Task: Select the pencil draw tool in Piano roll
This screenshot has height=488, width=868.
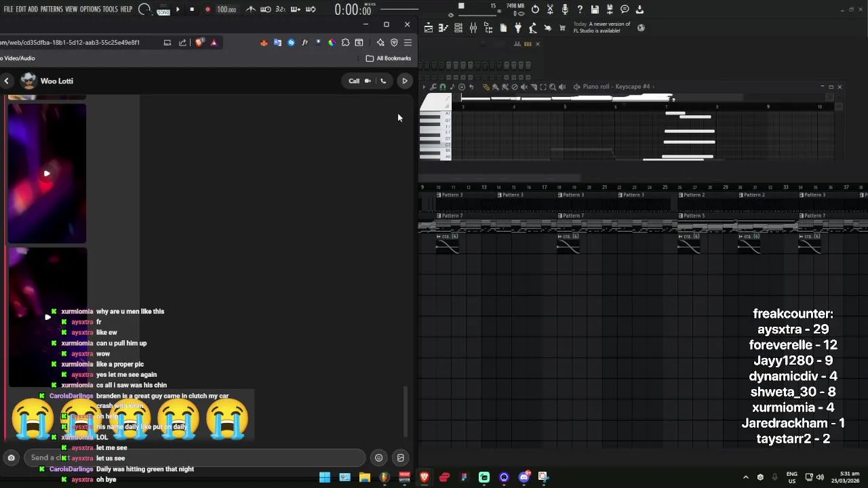Action: coord(486,87)
